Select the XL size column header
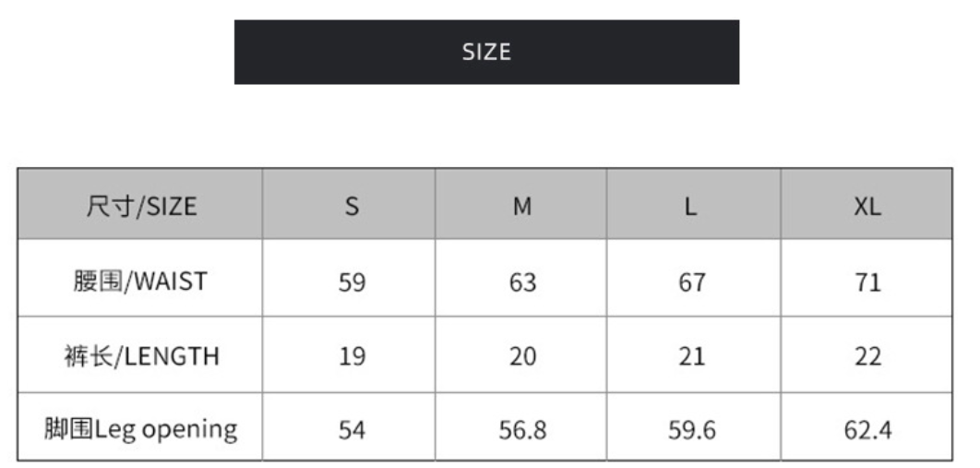The height and width of the screenshot is (468, 980). [x=866, y=204]
